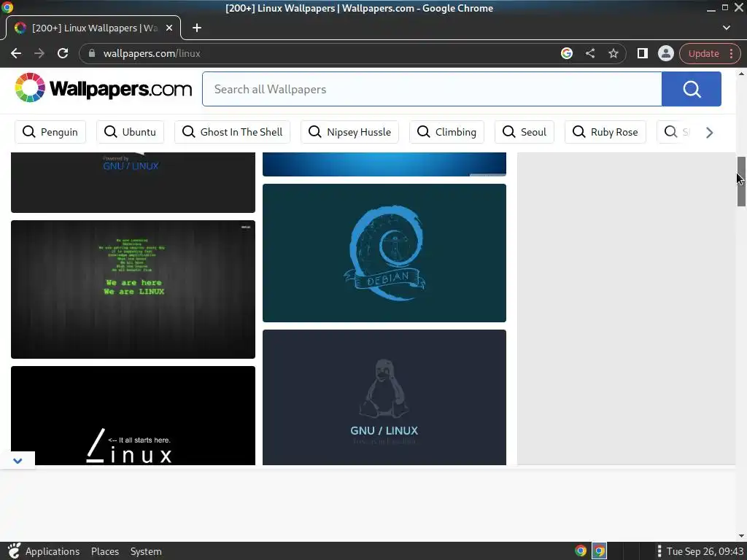Open System menu
The height and width of the screenshot is (560, 747).
[146, 551]
